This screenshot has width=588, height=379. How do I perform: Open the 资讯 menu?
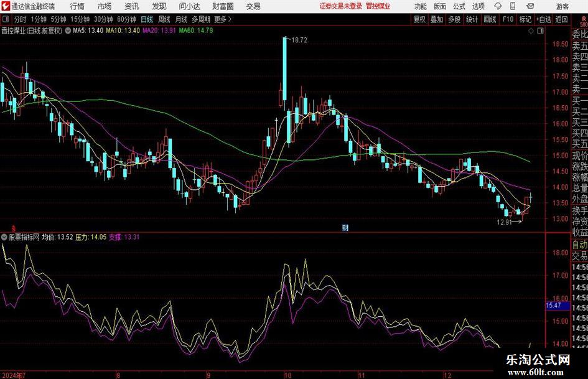[x=132, y=6]
